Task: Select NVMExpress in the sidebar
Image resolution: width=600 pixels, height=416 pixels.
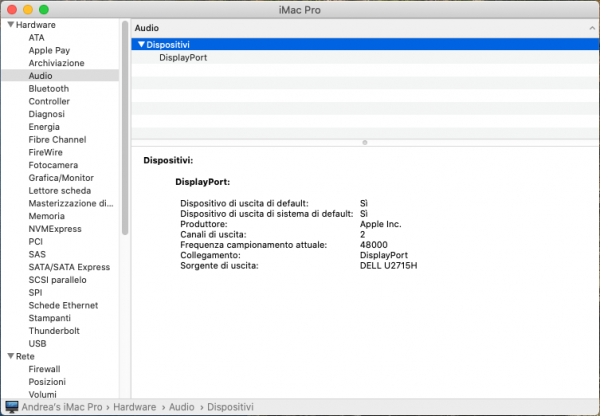Action: point(55,228)
